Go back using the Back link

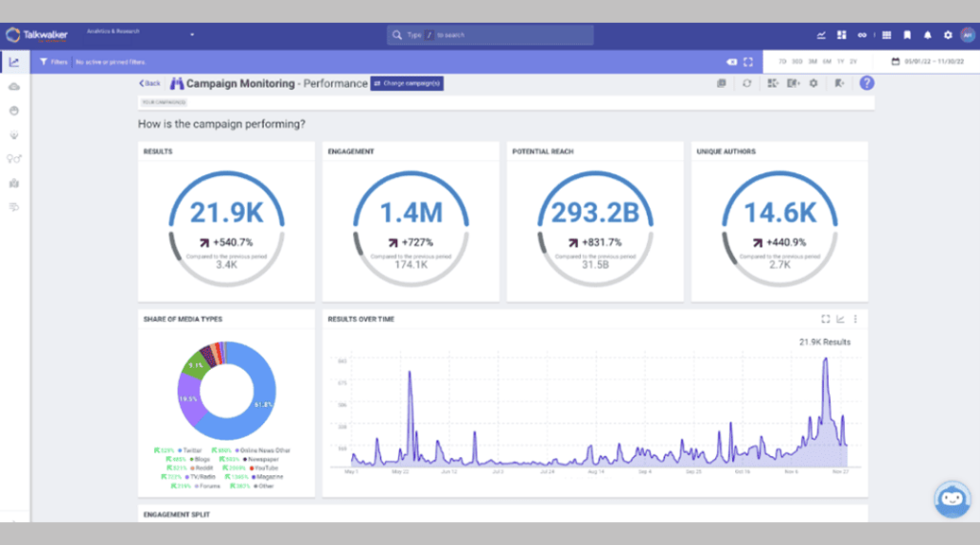(x=150, y=83)
